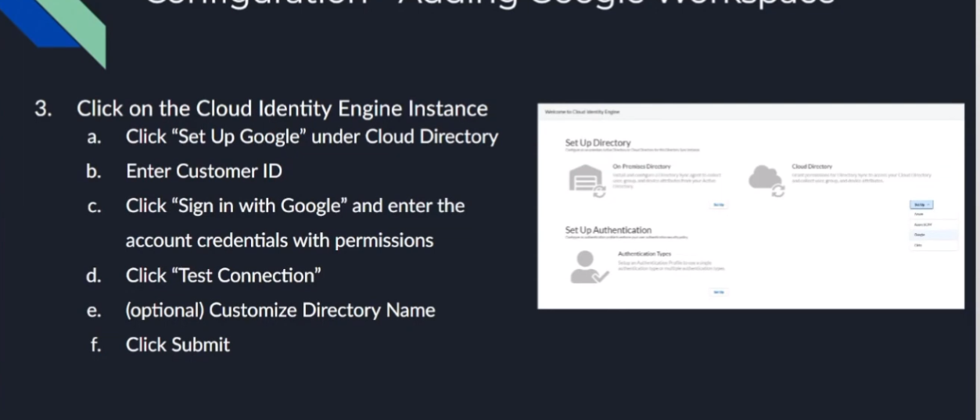Viewport: 980px width, 420px height.
Task: Click the line "Enter Customer ID"
Action: click(x=203, y=171)
